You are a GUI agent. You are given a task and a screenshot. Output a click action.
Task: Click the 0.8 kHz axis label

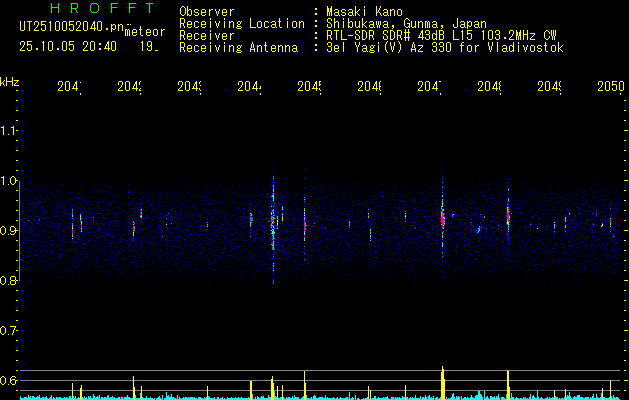8,280
